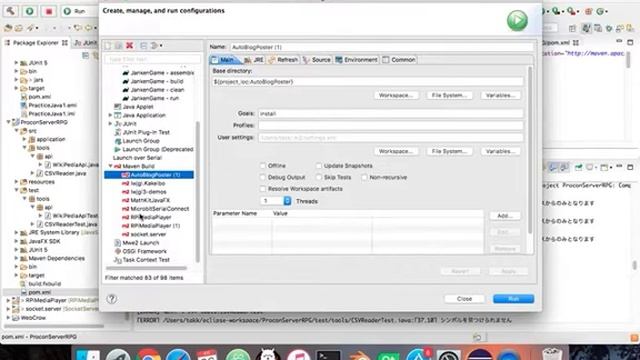Select the socket.server Maven configuration
640x360 pixels.
point(148,234)
